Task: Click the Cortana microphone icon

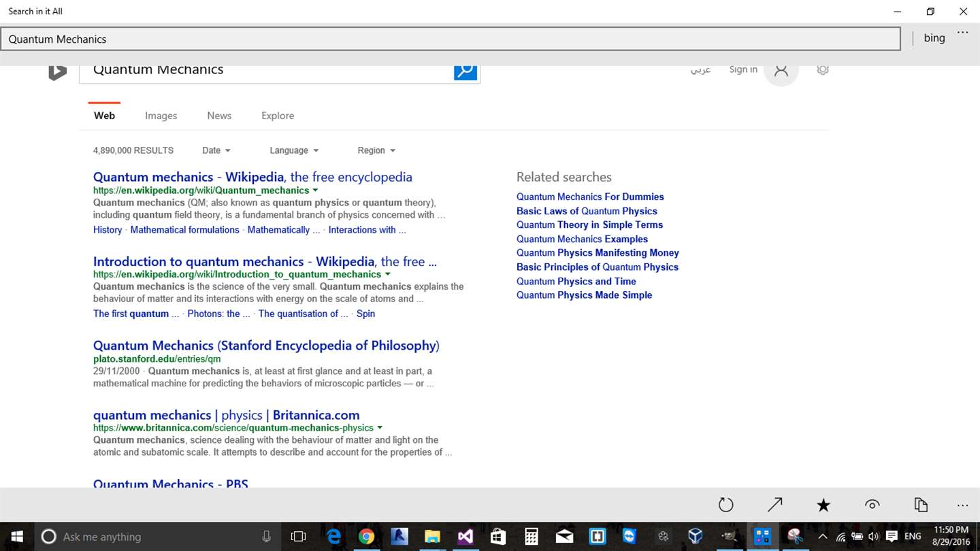Action: click(266, 537)
